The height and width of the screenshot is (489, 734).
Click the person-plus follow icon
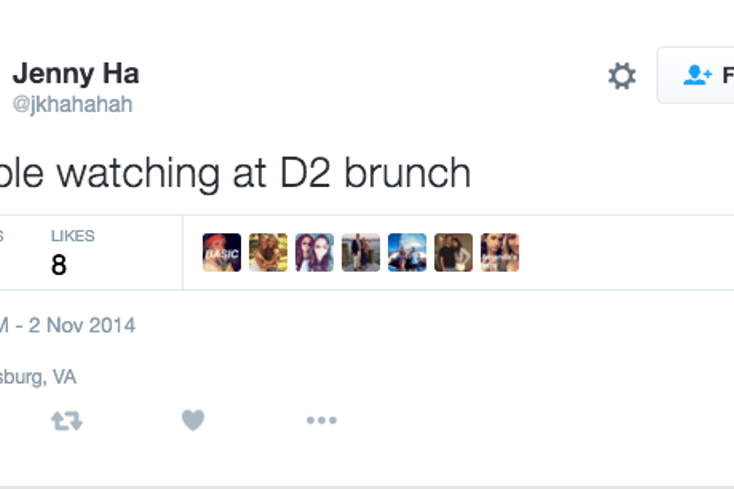click(697, 75)
